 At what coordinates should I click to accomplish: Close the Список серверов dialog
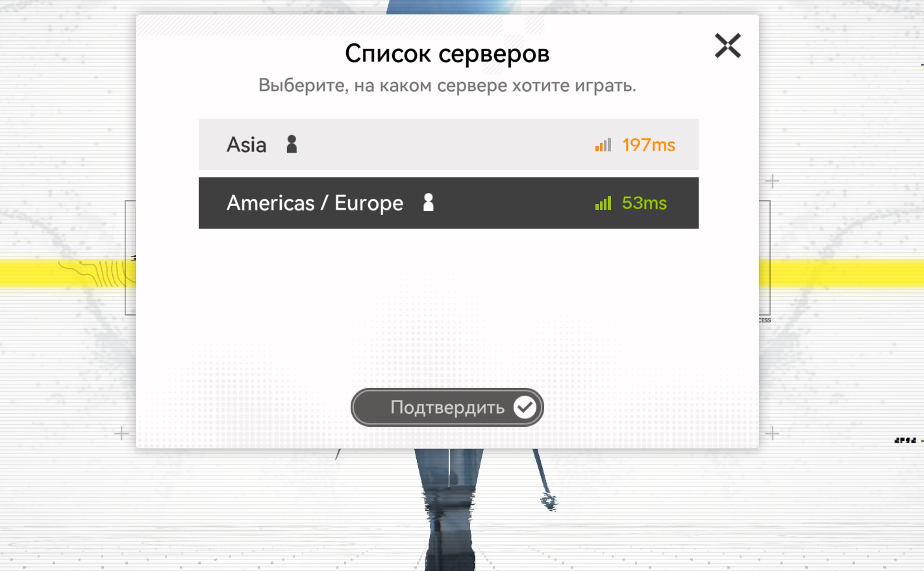point(727,45)
